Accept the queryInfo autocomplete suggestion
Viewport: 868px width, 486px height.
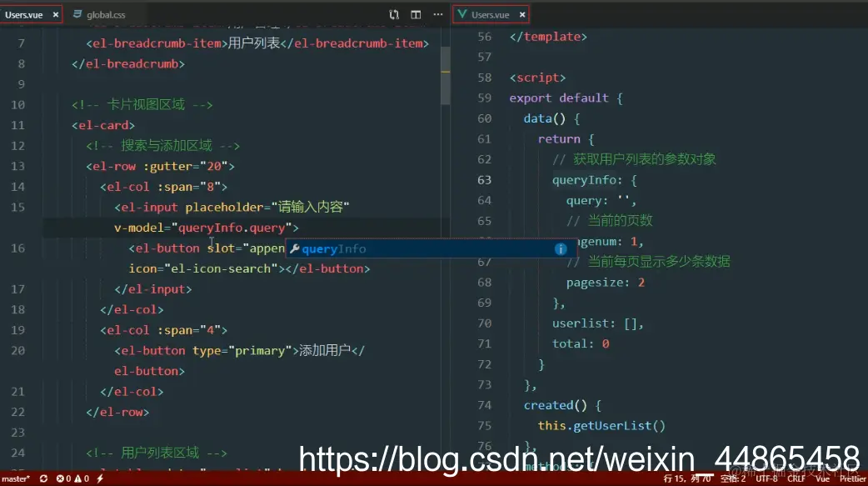432,248
